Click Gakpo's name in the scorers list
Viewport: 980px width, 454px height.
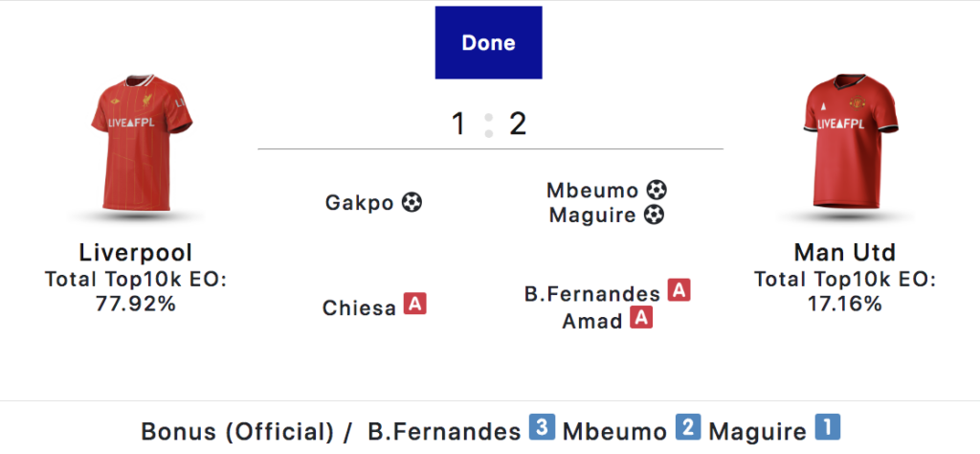pyautogui.click(x=360, y=203)
